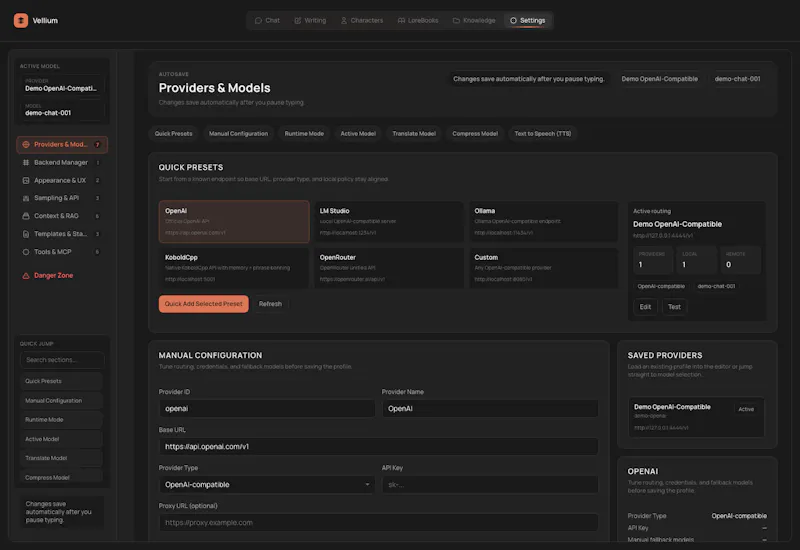
Task: Click the Demo OpenAI-Compatible chip in header
Action: pyautogui.click(x=660, y=79)
